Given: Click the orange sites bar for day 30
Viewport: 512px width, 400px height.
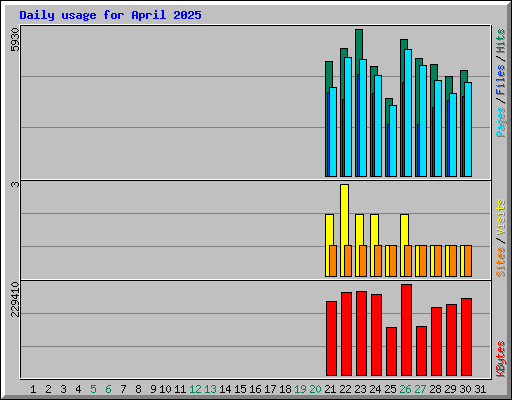Looking at the screenshot, I should point(468,261).
